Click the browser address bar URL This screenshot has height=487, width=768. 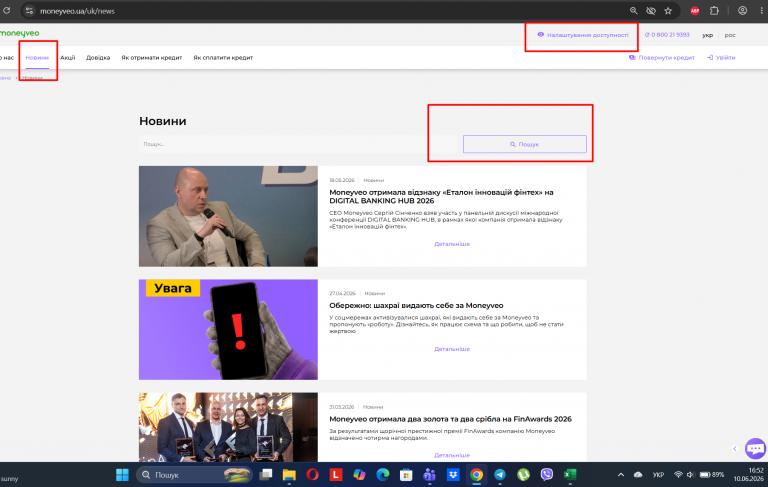click(x=77, y=11)
